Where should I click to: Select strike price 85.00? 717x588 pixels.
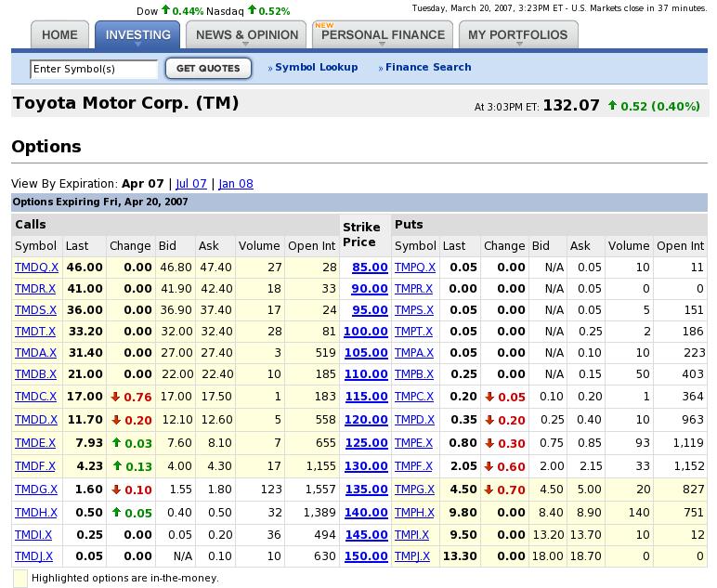click(x=370, y=268)
